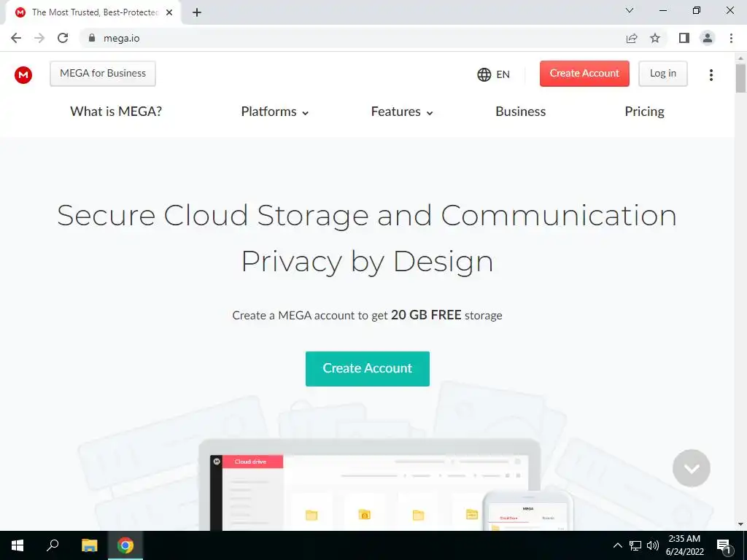Open a new browser tab
This screenshot has width=747, height=560.
click(x=197, y=12)
